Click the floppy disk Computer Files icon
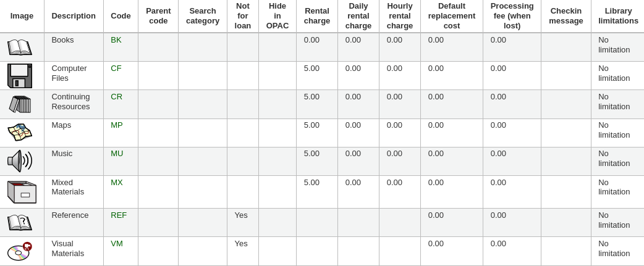 pos(20,76)
